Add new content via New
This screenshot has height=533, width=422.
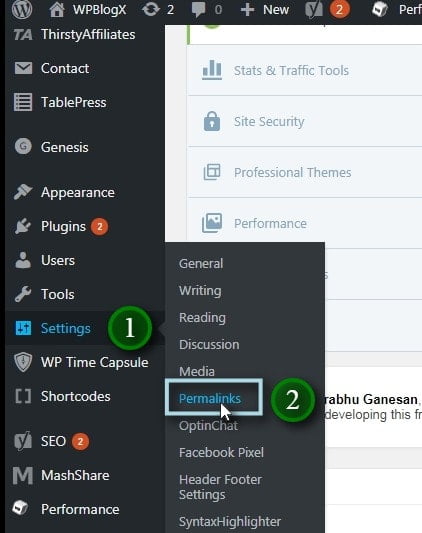pos(265,10)
